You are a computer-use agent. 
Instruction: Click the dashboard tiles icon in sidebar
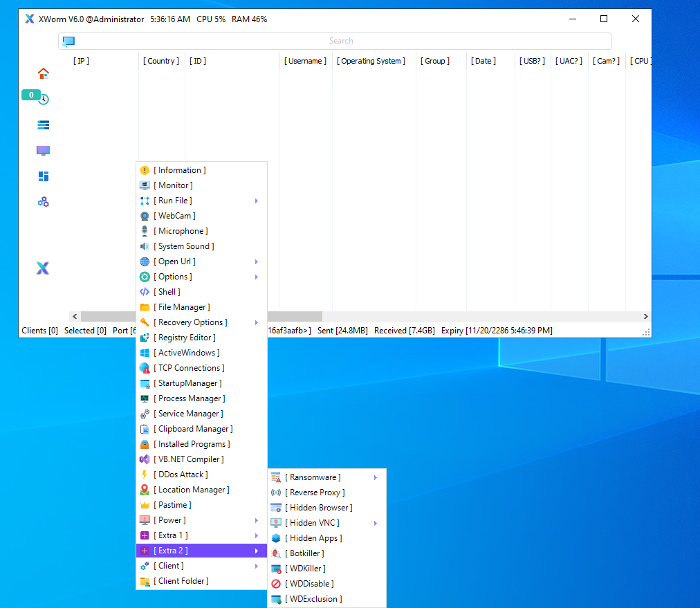point(43,176)
